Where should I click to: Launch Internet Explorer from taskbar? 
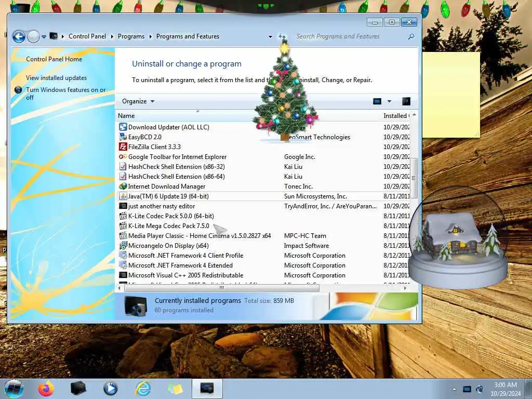143,389
